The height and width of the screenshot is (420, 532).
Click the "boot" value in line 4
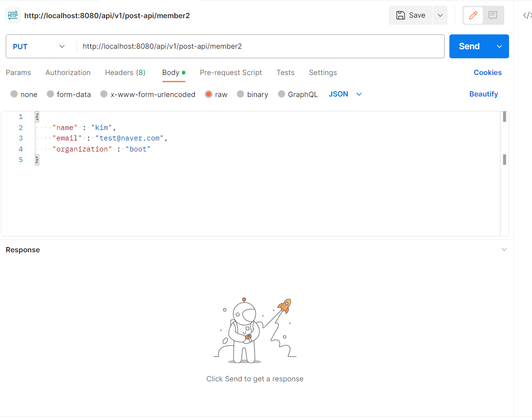[x=138, y=149]
